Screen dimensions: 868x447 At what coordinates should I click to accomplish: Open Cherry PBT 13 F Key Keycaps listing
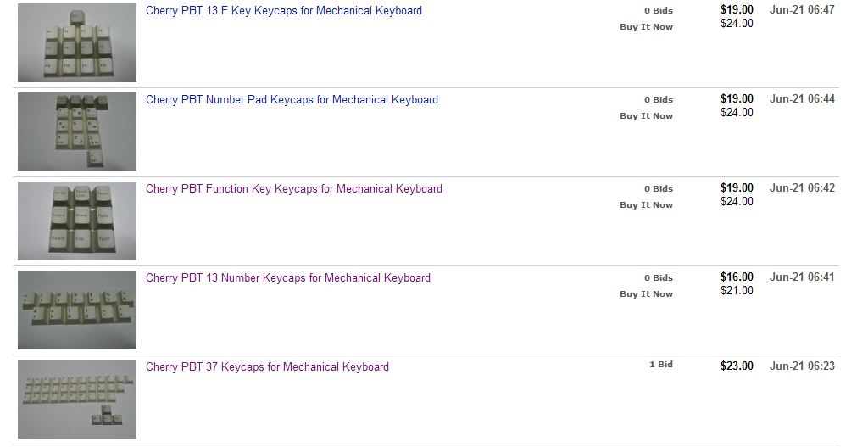tap(283, 10)
